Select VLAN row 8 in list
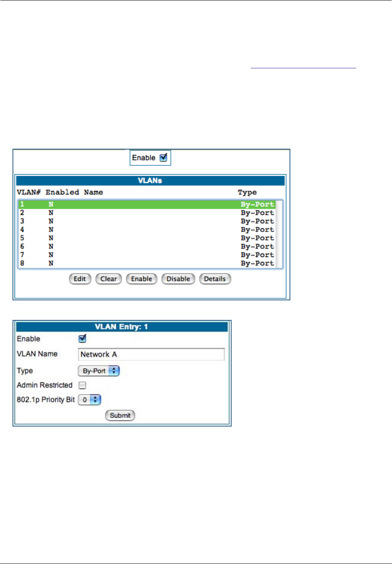The height and width of the screenshot is (564, 392). 147,263
